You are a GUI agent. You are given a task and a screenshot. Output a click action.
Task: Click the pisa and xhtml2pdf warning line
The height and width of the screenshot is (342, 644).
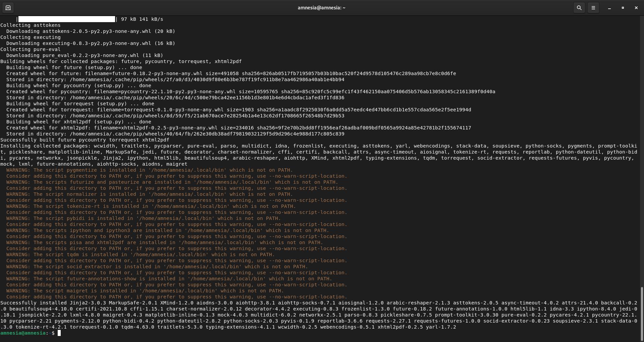(165, 242)
